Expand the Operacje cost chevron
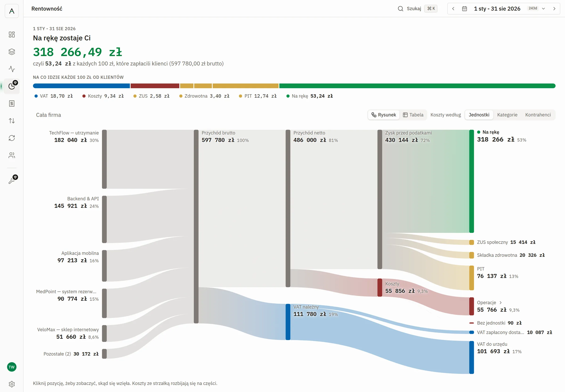 tap(500, 303)
